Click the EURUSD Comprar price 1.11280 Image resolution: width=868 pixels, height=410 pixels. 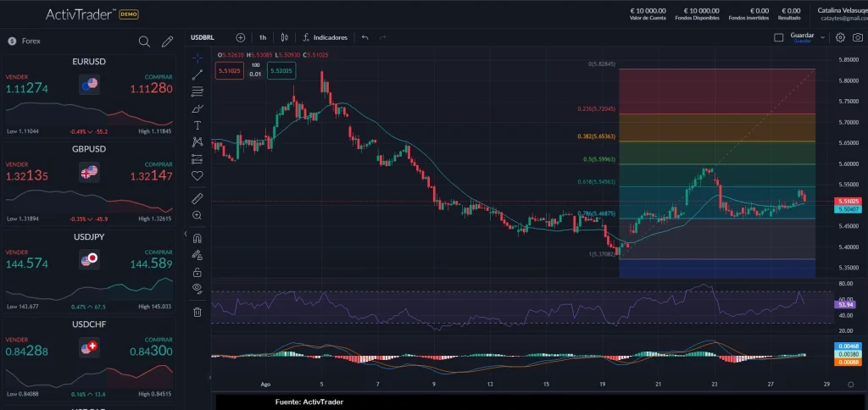click(151, 89)
